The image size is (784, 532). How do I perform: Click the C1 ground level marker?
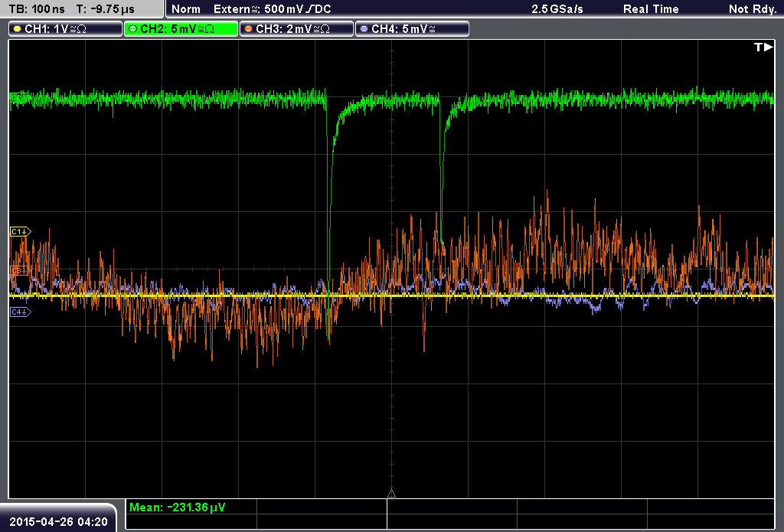click(x=21, y=231)
